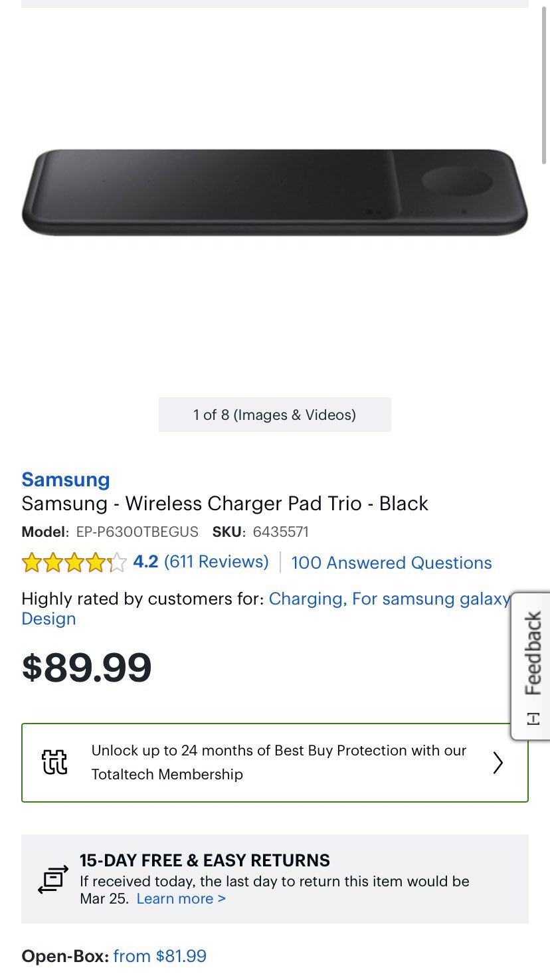
Task: Select the For samsung galaxy highlight link
Action: coord(432,599)
